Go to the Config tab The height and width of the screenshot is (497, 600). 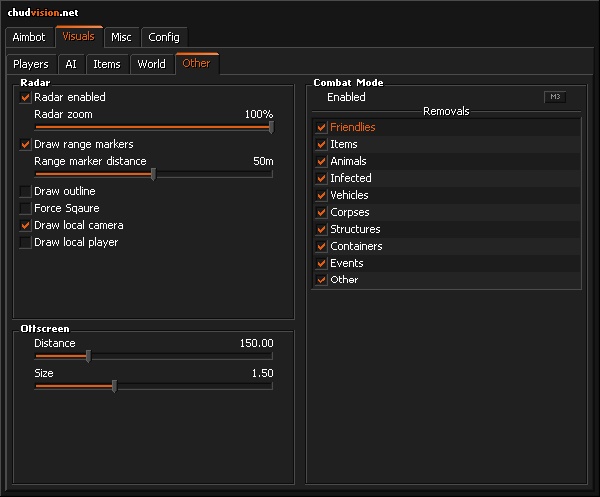point(164,37)
